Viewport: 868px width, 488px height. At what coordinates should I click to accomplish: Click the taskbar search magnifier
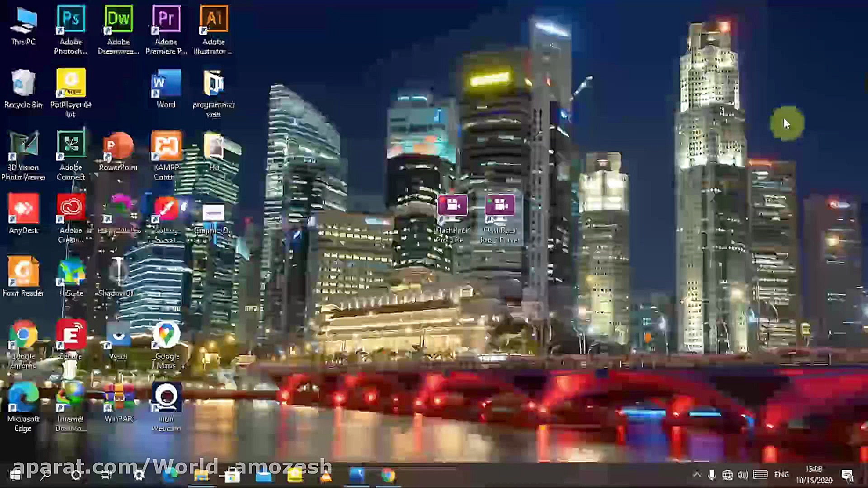coord(45,475)
